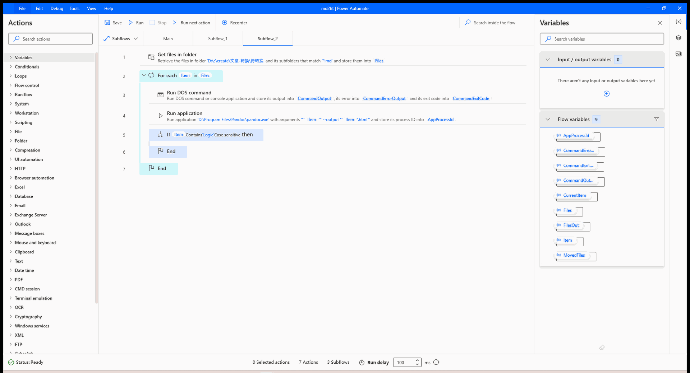Viewport: 690px width, 373px height.
Task: Select the FilesOut flow variable
Action: click(x=572, y=226)
